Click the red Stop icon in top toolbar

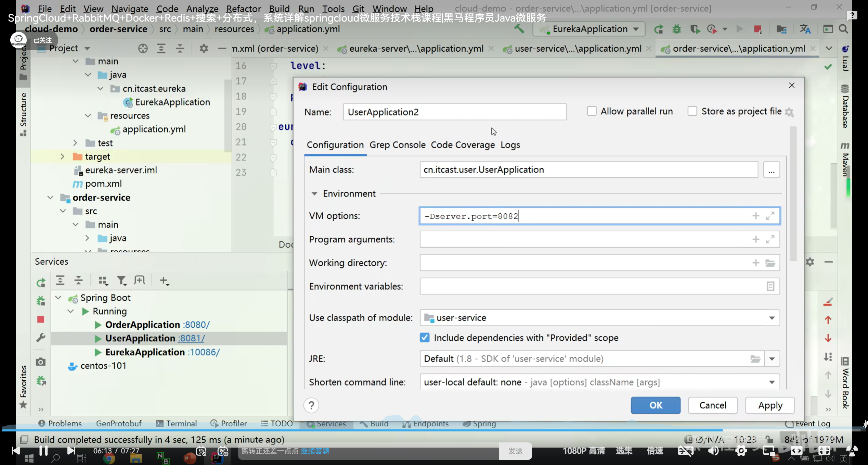coord(757,29)
